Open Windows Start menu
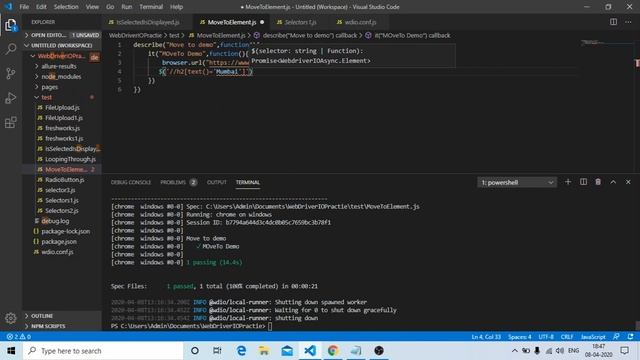This screenshot has width=640, height=360. [x=11, y=351]
